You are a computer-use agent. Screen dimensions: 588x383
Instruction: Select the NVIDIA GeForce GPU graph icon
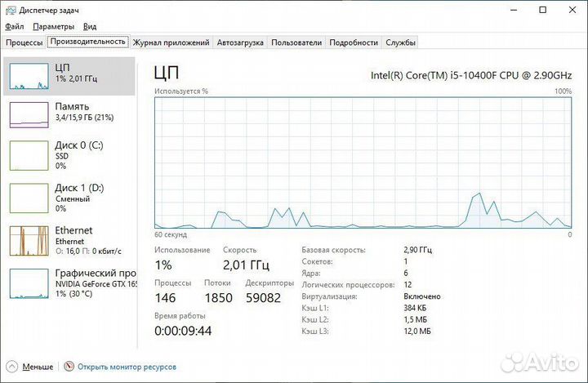point(29,283)
